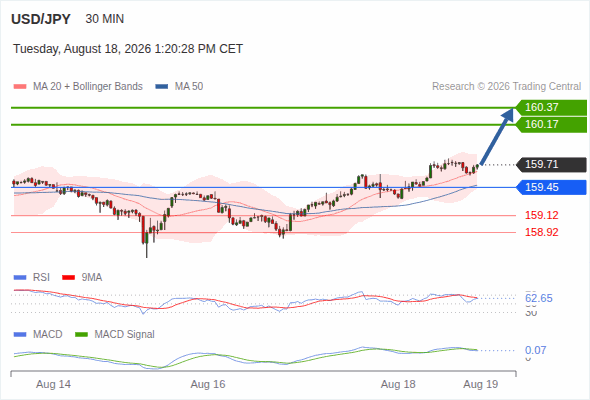
Task: Click the Aug 18 date axis marker
Action: (398, 385)
